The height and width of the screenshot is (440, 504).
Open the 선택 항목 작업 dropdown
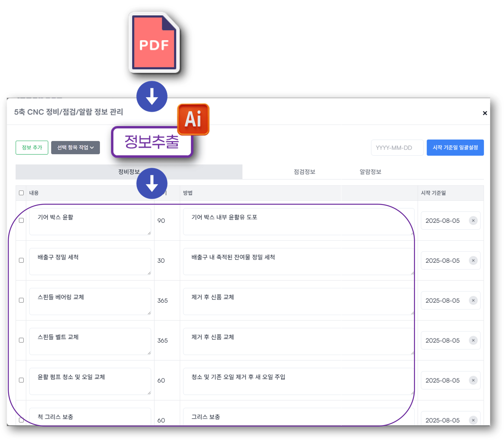pyautogui.click(x=76, y=148)
